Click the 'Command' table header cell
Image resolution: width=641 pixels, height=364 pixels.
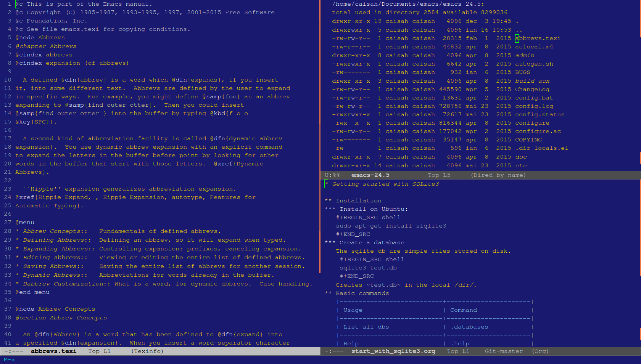[x=463, y=310]
